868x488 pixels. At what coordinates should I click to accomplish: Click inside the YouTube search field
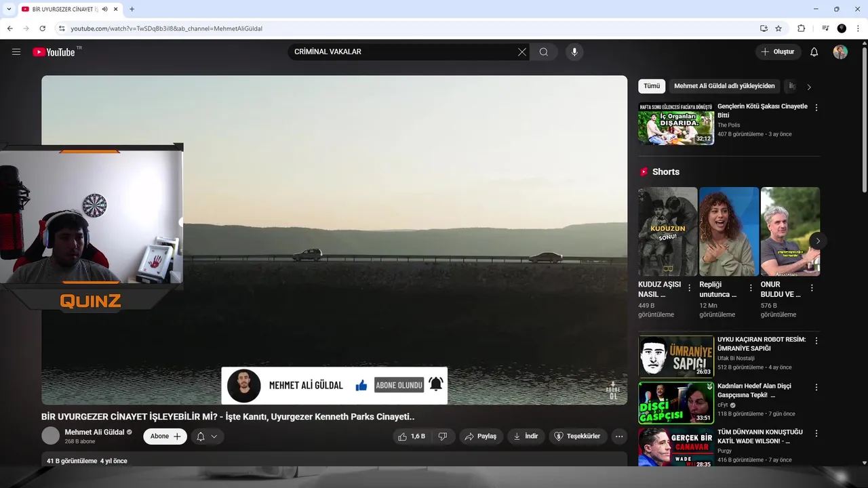403,52
